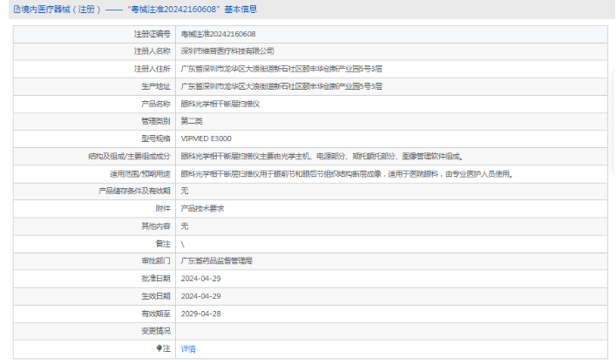Click registration number value 粤械注准20242160608 in table
The height and width of the screenshot is (364, 616).
point(218,34)
